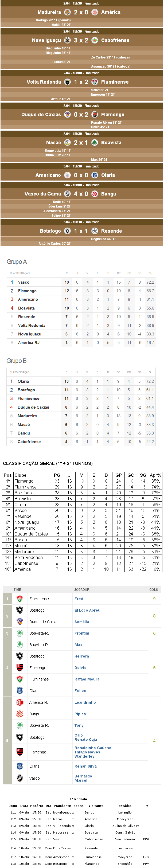Open Fred's player link in the scorers table

pyautogui.click(x=79, y=599)
